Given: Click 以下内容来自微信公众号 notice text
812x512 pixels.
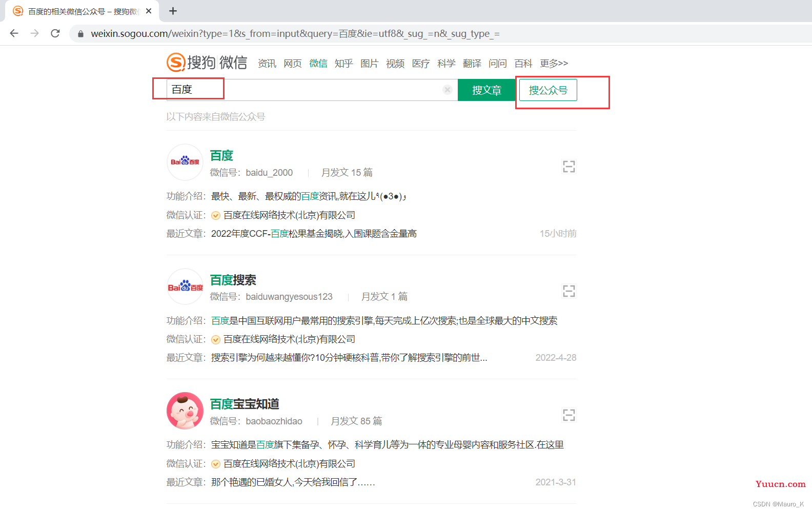Looking at the screenshot, I should 215,117.
